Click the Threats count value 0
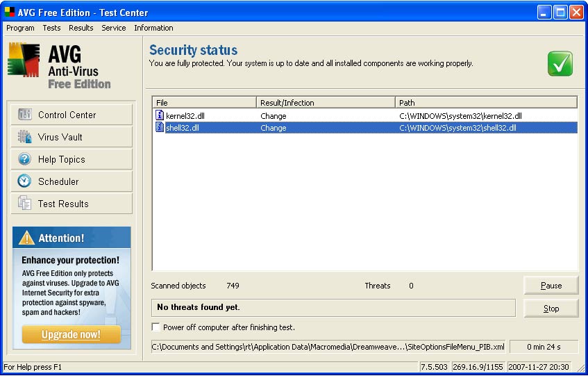Viewport: 588px width, 376px height. pos(411,286)
